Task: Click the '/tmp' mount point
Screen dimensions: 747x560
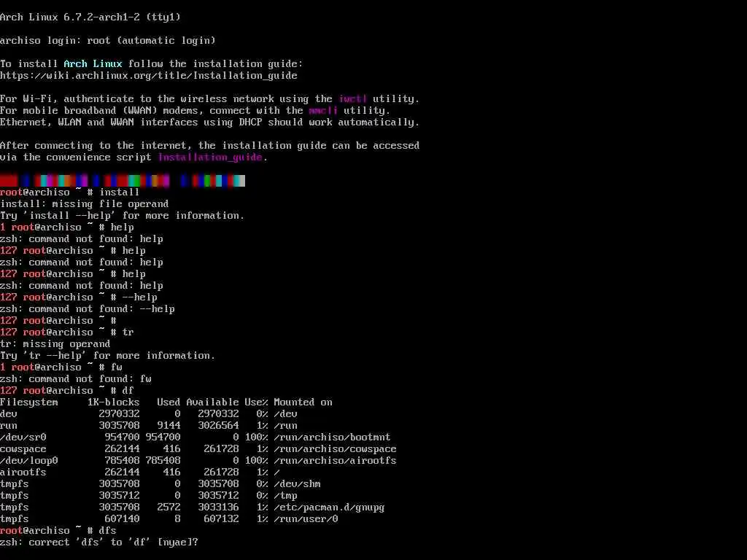Action: (285, 495)
